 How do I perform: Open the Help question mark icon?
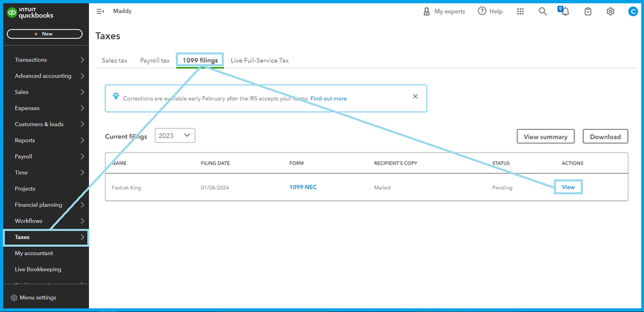[482, 11]
